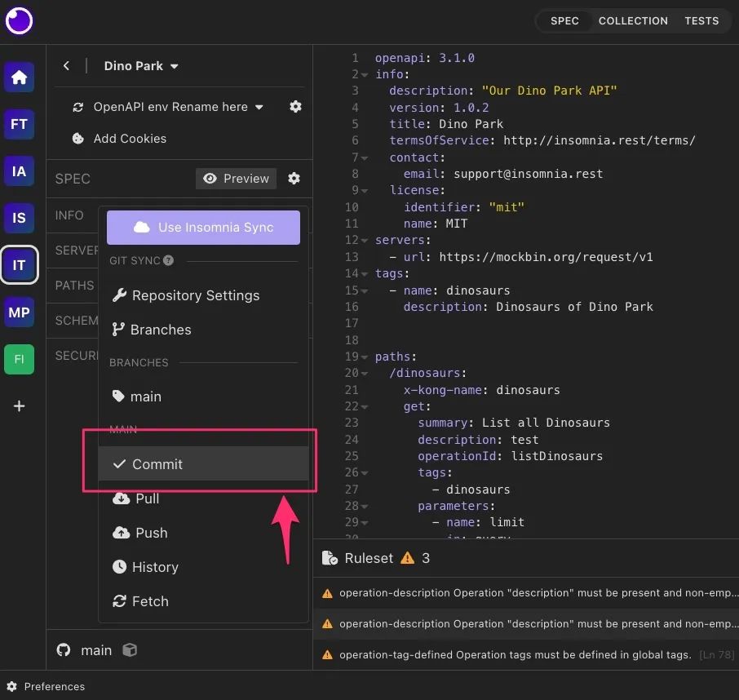Image resolution: width=739 pixels, height=700 pixels.
Task: Expand the OpenAPI env dropdown
Action: point(168,107)
